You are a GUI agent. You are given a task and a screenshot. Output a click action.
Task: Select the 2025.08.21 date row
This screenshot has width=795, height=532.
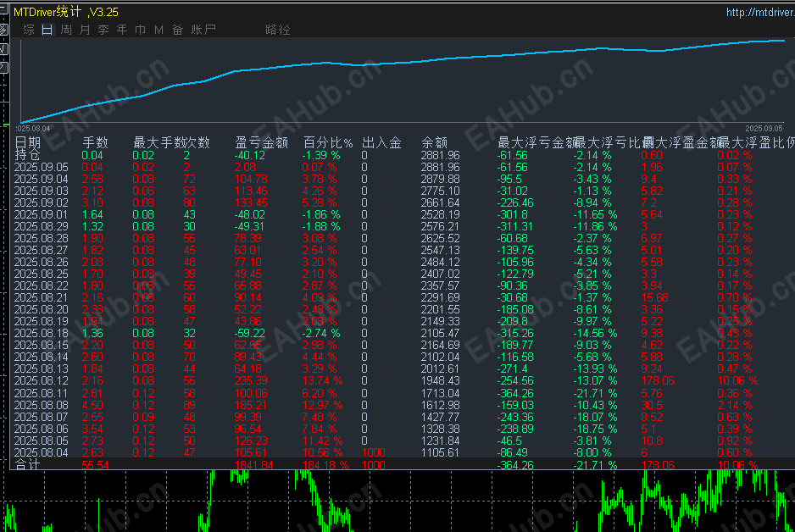pos(41,297)
